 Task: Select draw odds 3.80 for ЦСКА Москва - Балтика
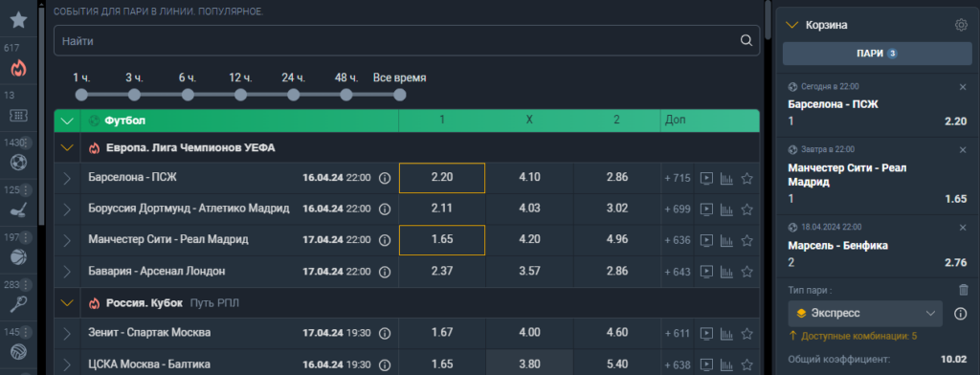[529, 364]
